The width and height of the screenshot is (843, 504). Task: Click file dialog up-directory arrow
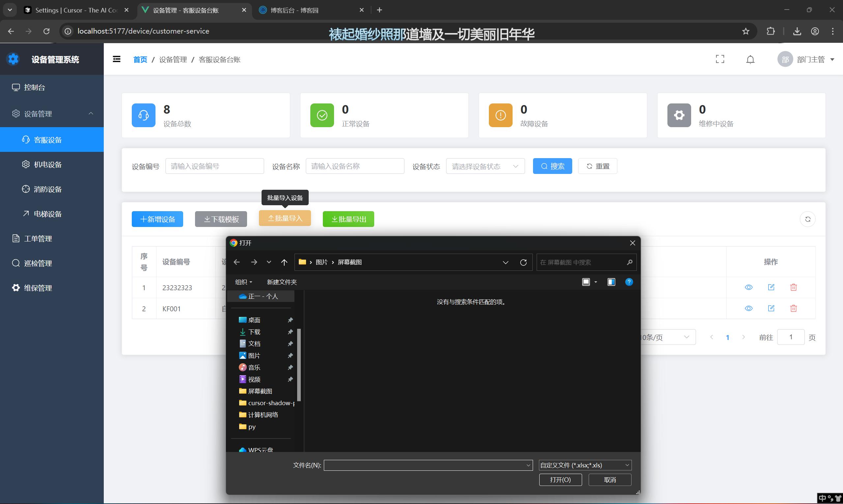tap(284, 262)
